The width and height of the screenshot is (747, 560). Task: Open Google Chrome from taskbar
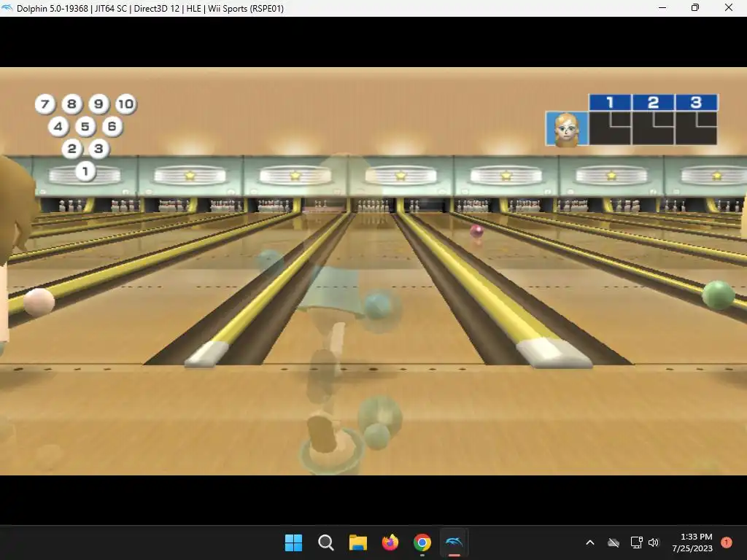(422, 542)
